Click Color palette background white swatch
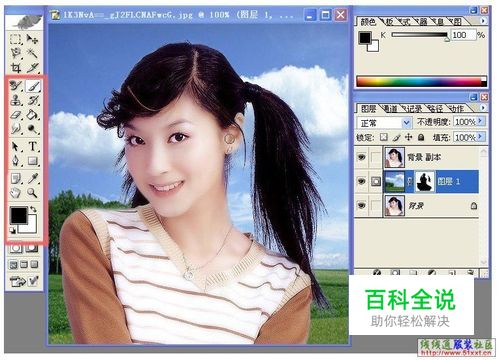Screen dimensions: 499x360 tap(374, 46)
